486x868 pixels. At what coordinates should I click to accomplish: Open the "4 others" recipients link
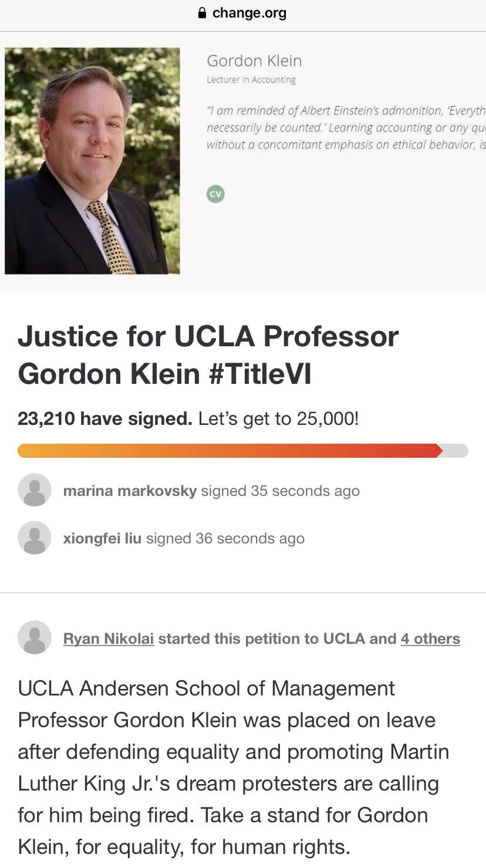pos(430,639)
